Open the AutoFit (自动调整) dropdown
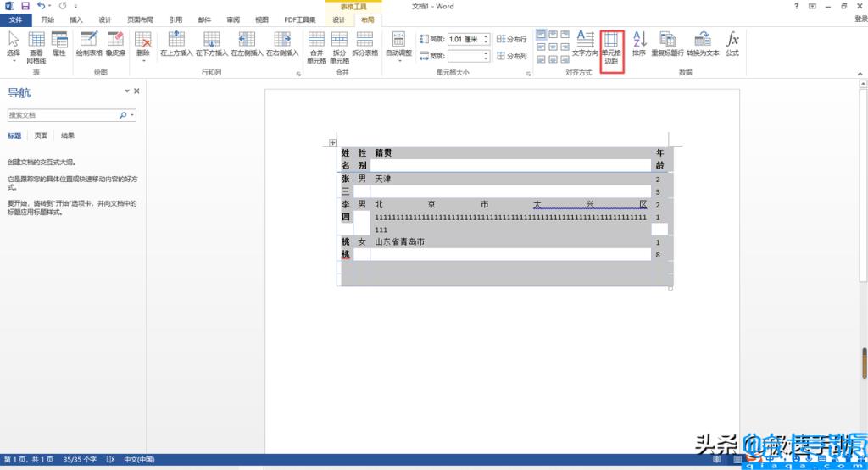 pyautogui.click(x=398, y=46)
